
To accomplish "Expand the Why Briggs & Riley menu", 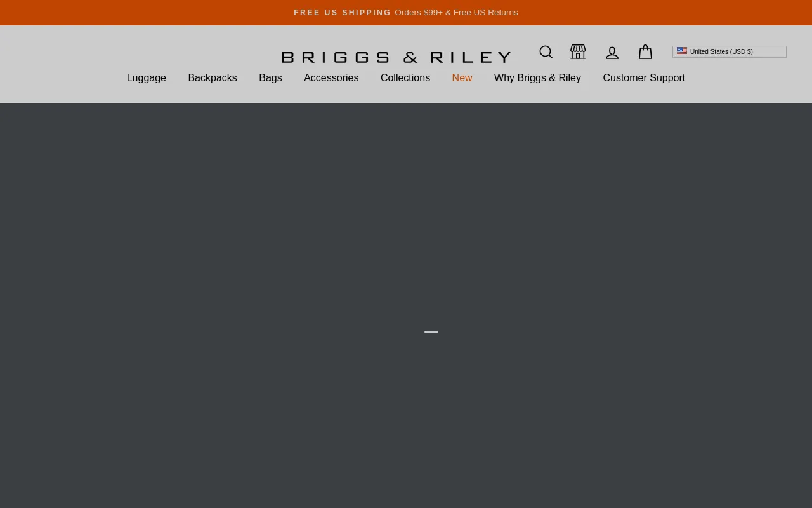I will click(537, 78).
